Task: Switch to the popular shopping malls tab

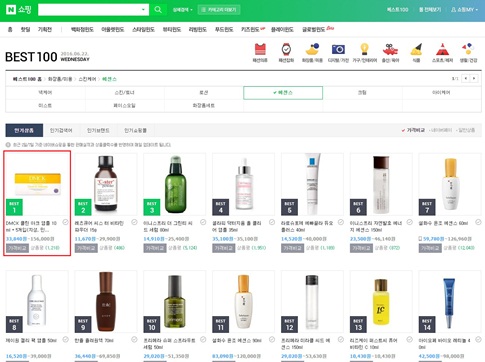Action: (135, 130)
